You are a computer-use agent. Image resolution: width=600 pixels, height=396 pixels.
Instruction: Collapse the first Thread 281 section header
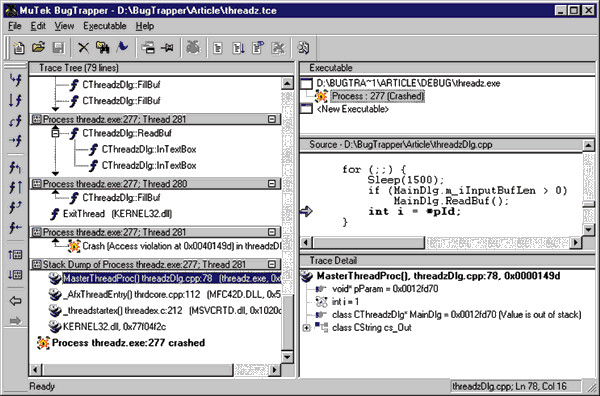click(x=272, y=119)
